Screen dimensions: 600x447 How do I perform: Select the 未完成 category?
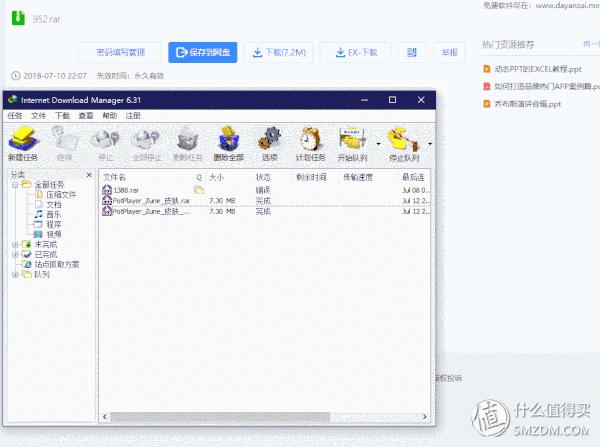pos(46,244)
